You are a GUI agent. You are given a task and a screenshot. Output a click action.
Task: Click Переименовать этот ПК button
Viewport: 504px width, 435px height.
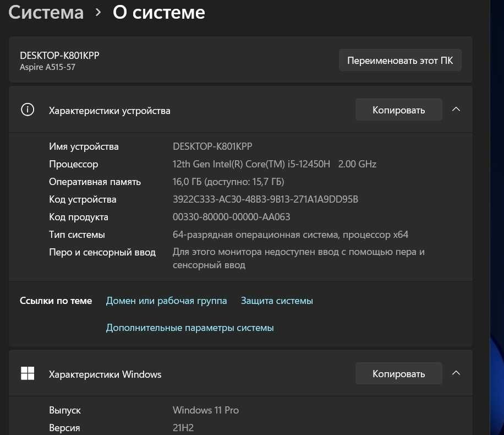click(400, 60)
